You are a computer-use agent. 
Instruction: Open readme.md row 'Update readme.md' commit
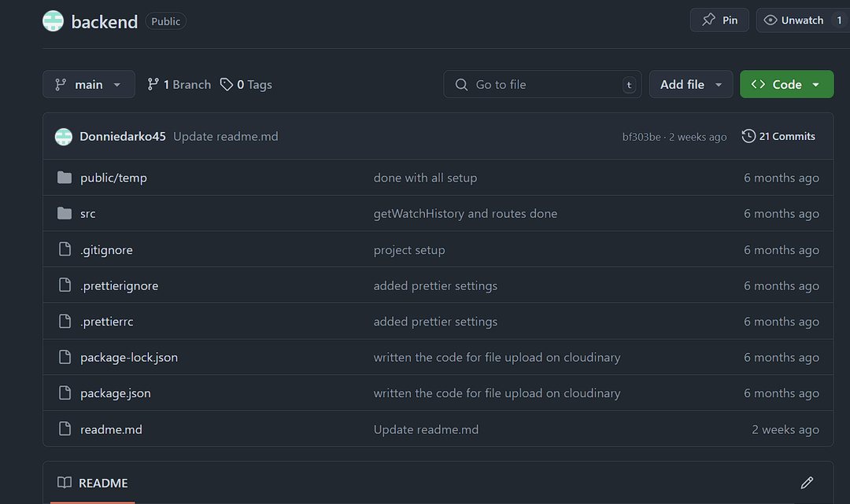426,429
